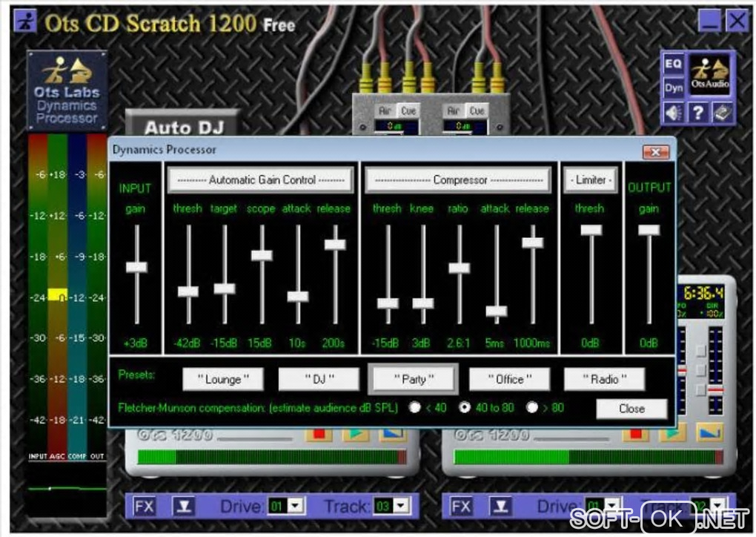Image resolution: width=756 pixels, height=537 pixels.
Task: Click the AGC target slider handle
Action: tap(224, 289)
